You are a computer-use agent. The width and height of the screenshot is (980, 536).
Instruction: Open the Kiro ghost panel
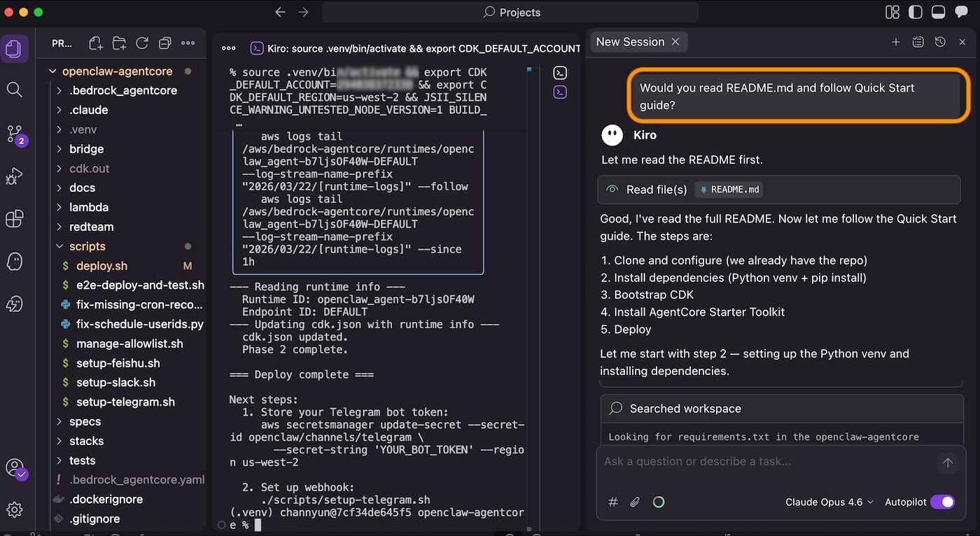[14, 262]
